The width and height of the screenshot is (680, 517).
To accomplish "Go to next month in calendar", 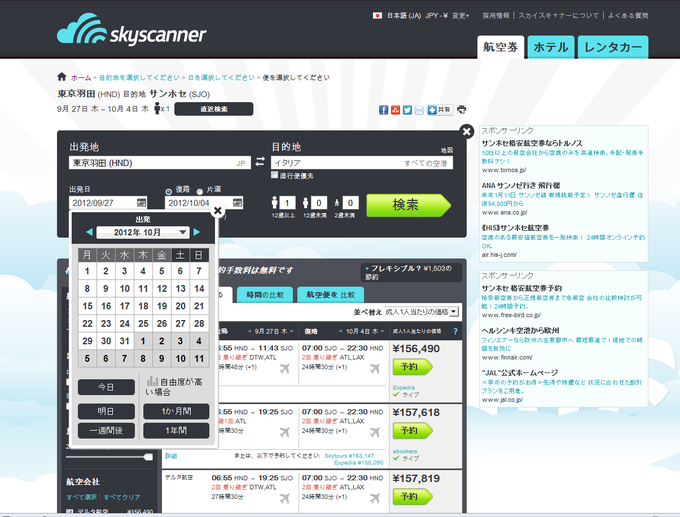I will (196, 232).
